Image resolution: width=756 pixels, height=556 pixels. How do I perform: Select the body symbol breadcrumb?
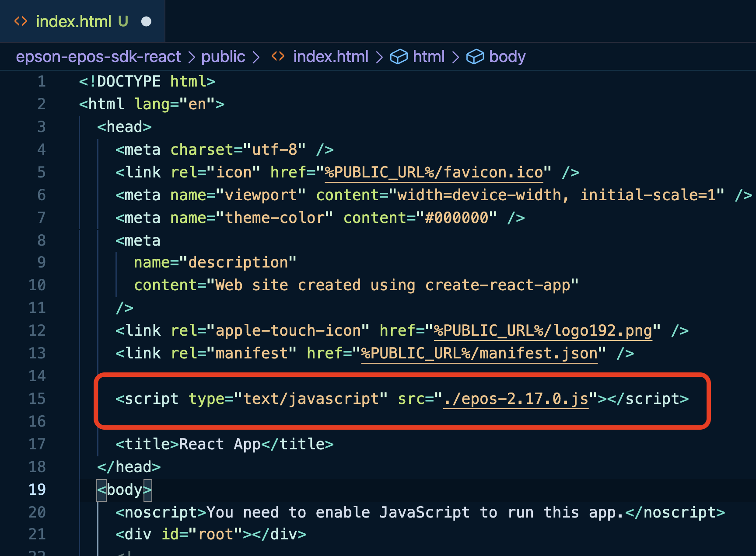[507, 56]
